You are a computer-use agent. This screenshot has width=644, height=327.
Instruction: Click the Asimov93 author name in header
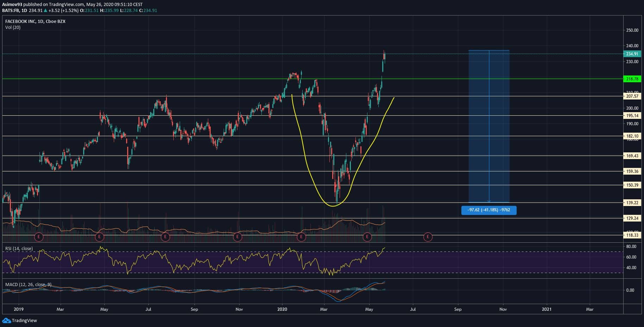[x=12, y=5]
